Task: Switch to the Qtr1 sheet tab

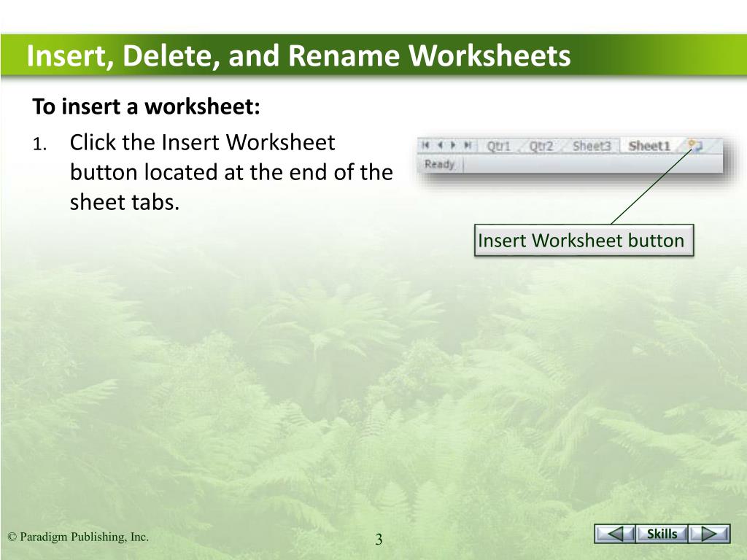Action: [x=498, y=146]
